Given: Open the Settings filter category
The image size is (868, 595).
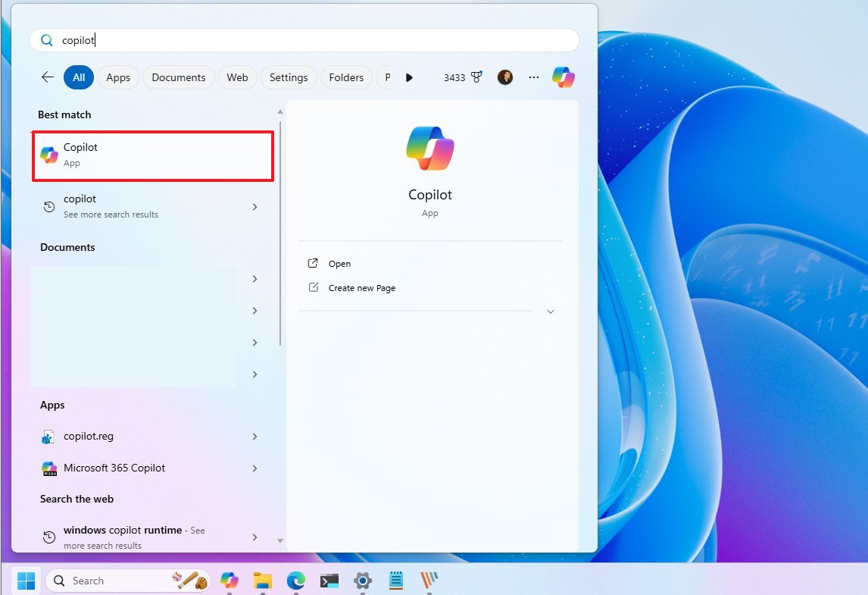Looking at the screenshot, I should (289, 77).
